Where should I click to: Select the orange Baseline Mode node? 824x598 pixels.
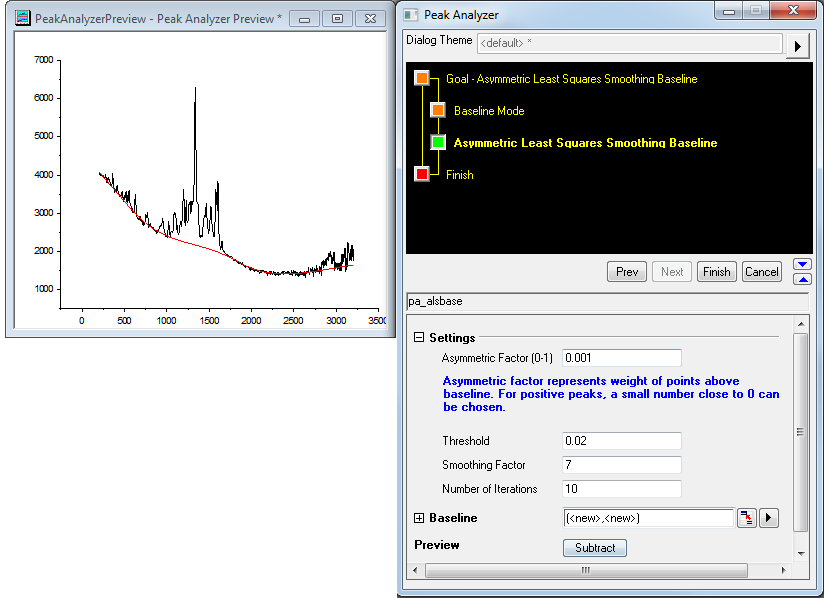tap(438, 110)
